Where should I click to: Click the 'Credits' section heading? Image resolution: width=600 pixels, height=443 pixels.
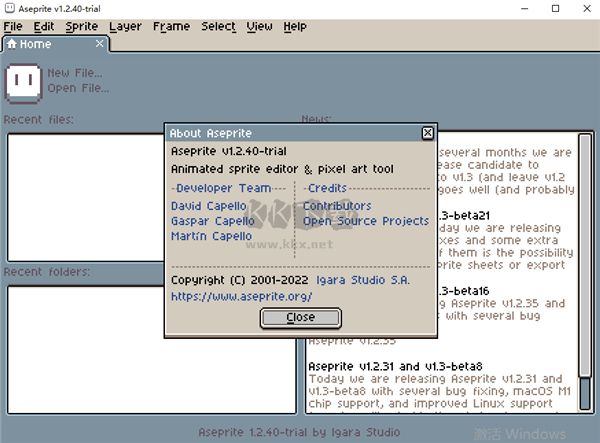(327, 188)
